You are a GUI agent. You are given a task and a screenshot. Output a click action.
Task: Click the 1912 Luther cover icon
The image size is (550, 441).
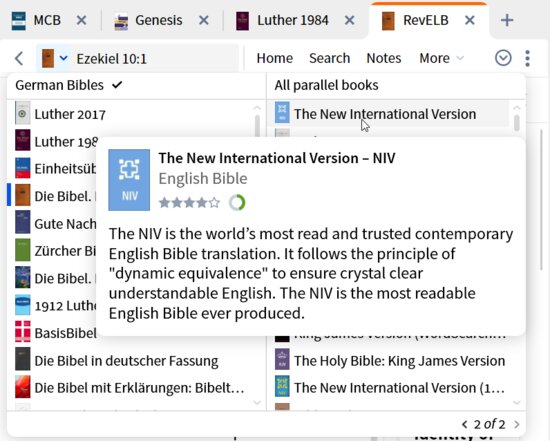(x=23, y=305)
